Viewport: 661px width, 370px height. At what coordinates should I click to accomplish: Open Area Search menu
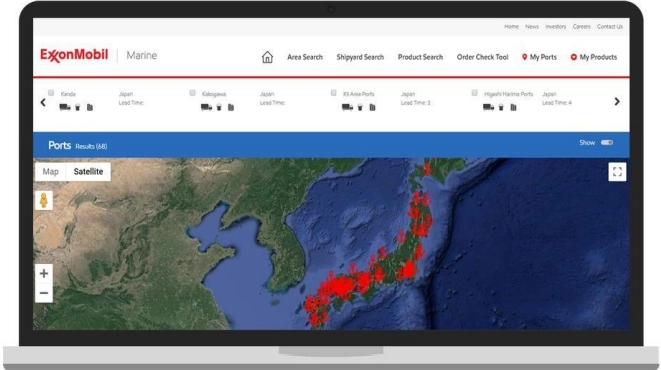point(305,57)
